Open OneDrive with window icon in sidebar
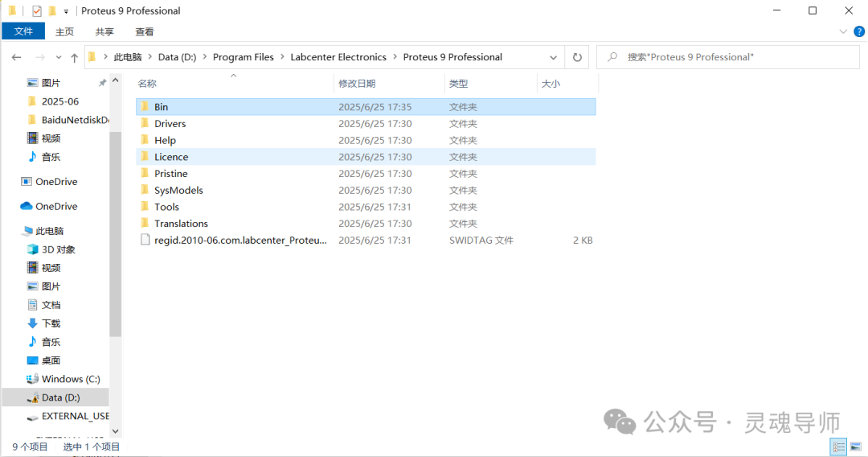 [x=49, y=182]
